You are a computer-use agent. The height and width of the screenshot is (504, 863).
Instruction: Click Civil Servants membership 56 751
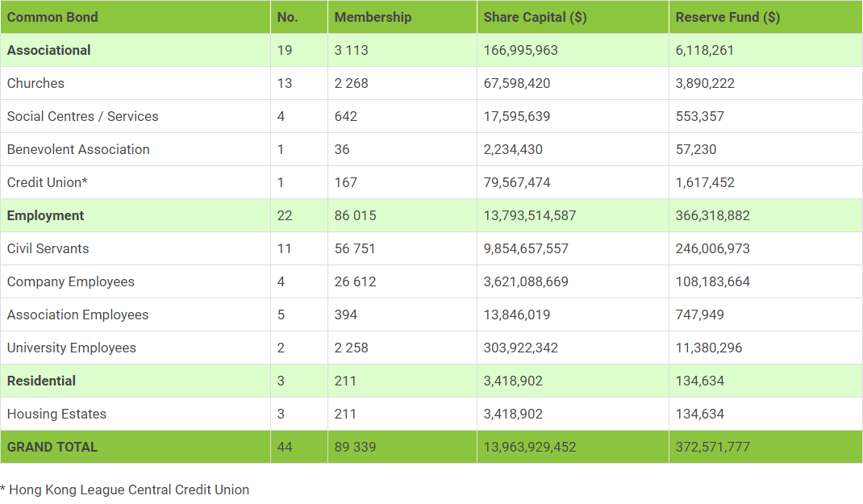tap(354, 248)
